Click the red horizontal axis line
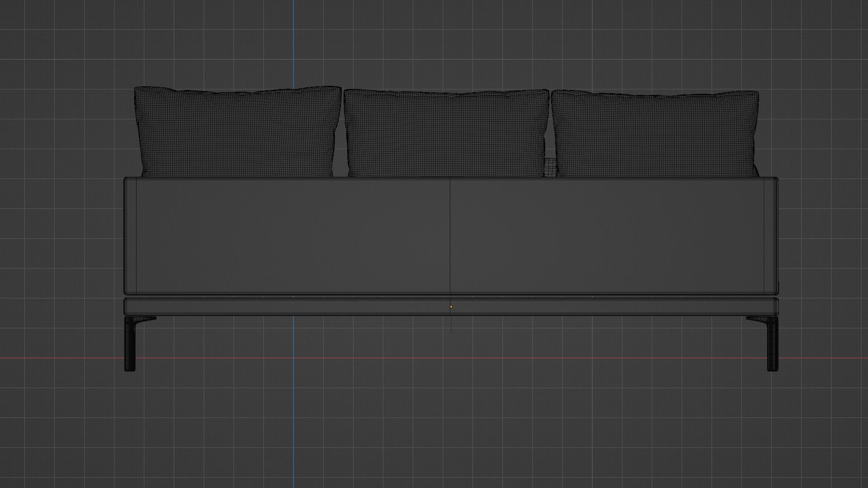This screenshot has width=868, height=488. (x=452, y=358)
